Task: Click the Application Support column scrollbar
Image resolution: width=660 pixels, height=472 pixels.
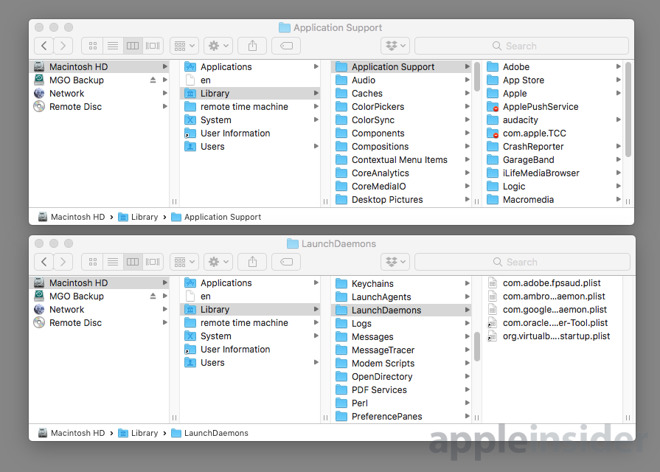Action: click(477, 77)
